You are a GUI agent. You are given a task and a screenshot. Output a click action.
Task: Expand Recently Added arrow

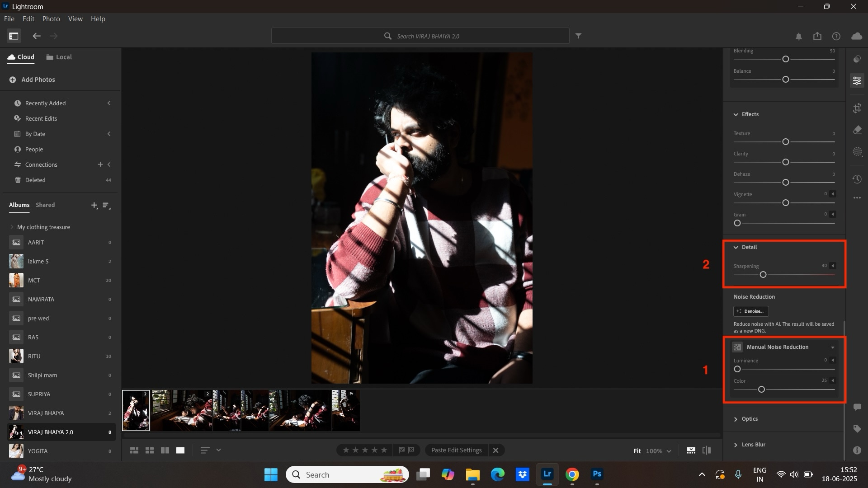[x=109, y=103]
